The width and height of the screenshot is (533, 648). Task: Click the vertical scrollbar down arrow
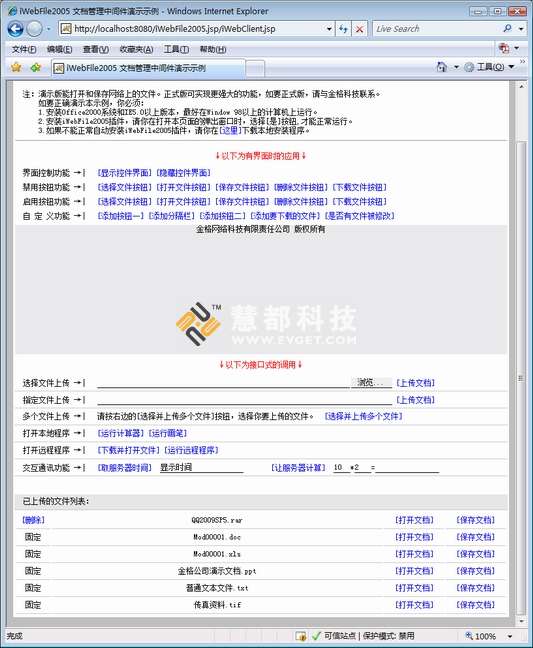point(521,621)
